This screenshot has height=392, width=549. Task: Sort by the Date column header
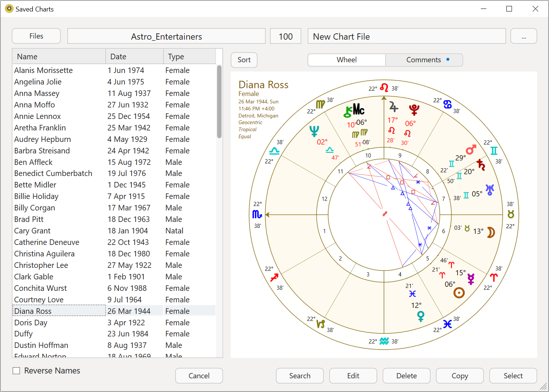(134, 56)
